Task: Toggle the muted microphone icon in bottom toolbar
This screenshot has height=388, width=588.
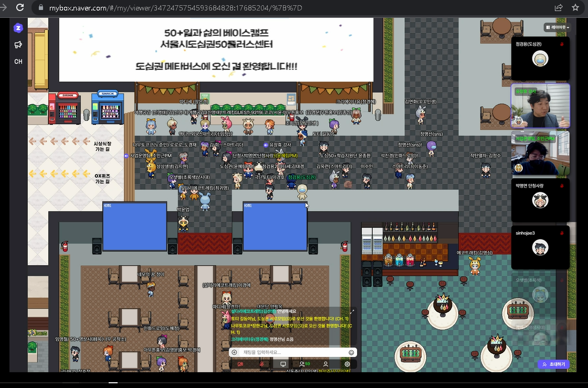Action: 262,364
